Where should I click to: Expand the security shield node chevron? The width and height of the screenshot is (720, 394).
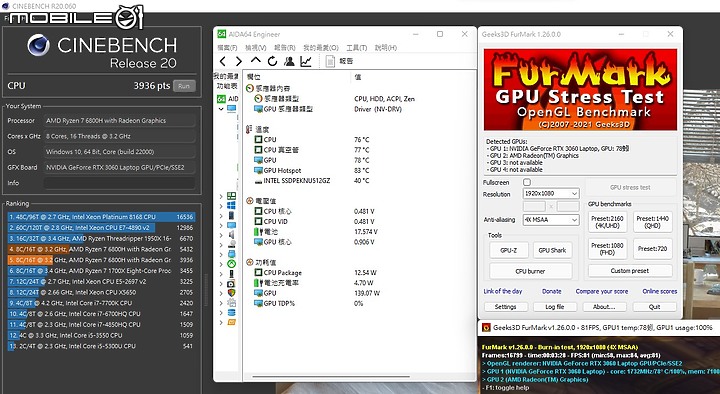(221, 293)
